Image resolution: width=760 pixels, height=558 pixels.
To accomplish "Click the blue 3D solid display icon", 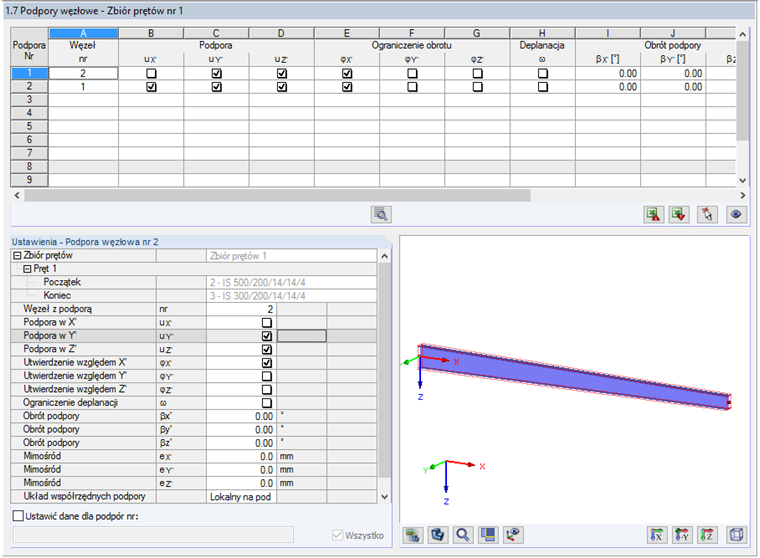I will pos(438,535).
